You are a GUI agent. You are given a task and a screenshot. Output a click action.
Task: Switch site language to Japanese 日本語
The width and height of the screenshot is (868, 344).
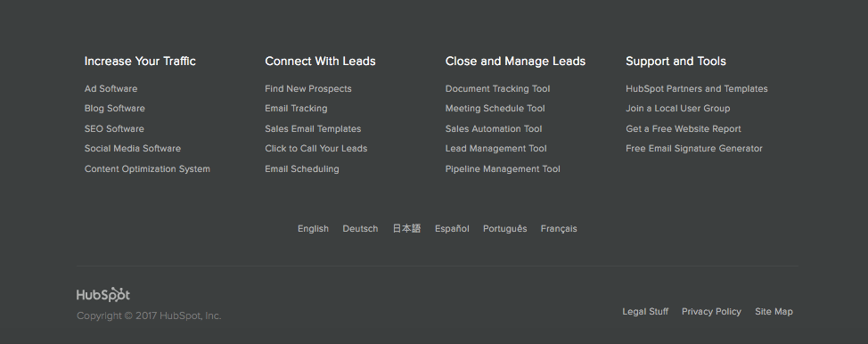tap(406, 229)
